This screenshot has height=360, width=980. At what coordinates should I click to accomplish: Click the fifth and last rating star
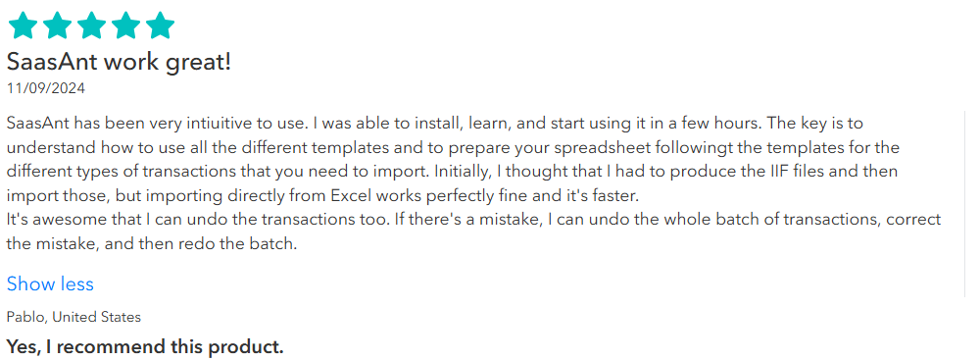(160, 26)
